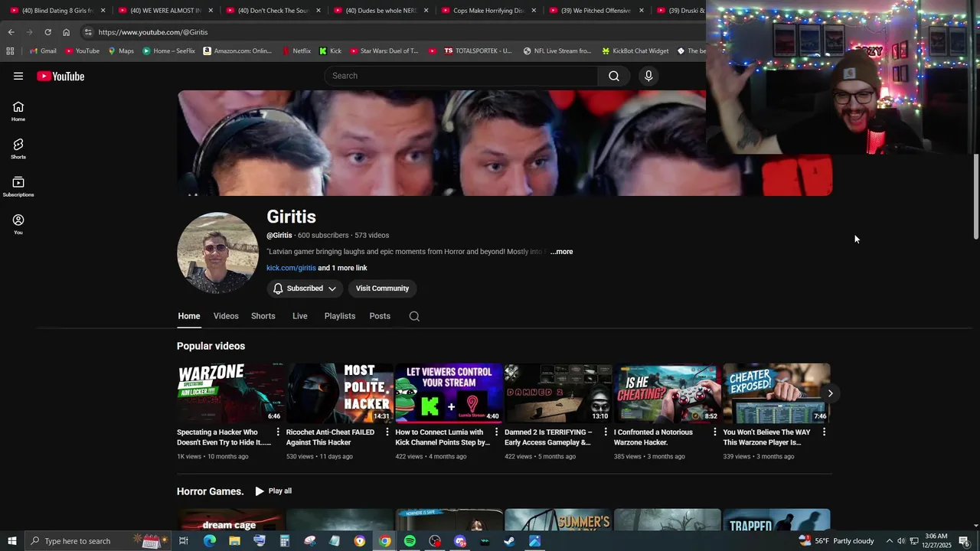Expand channel description with ...more
Image resolution: width=980 pixels, height=551 pixels.
point(561,252)
